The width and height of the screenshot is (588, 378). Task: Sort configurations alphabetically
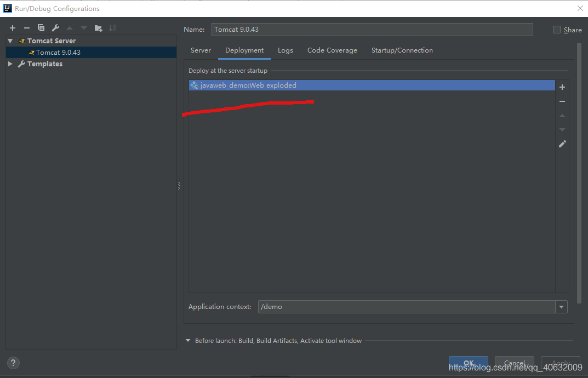112,28
